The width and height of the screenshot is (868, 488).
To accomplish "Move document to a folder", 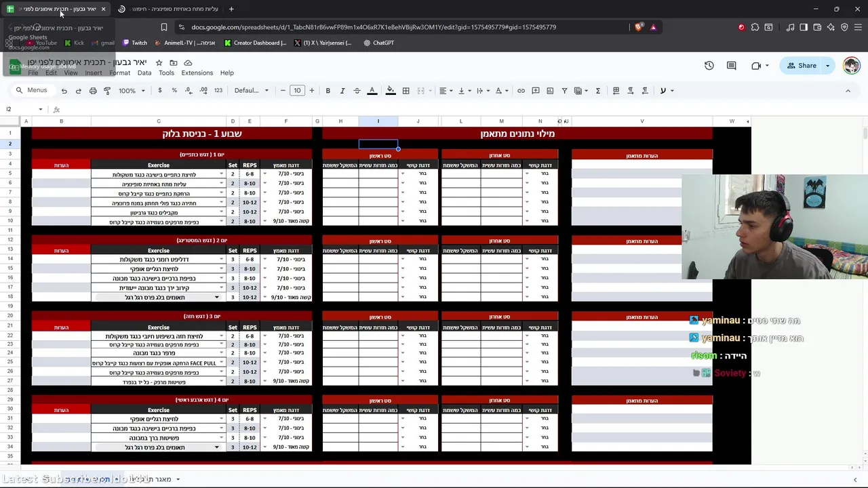I will [174, 62].
